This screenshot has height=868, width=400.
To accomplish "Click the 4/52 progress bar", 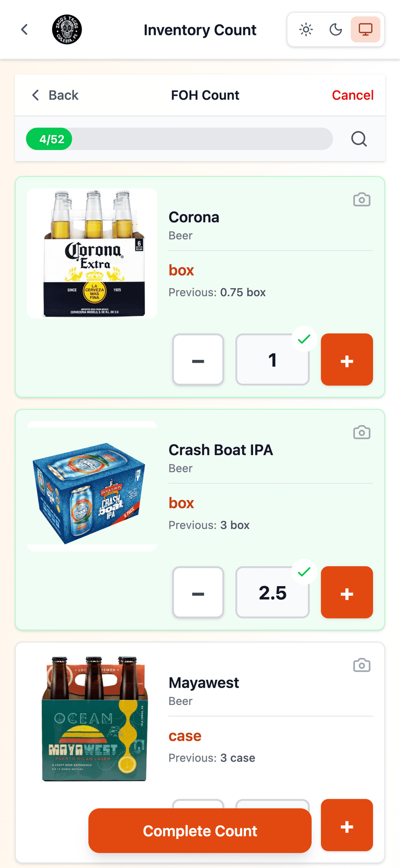I will [x=179, y=139].
